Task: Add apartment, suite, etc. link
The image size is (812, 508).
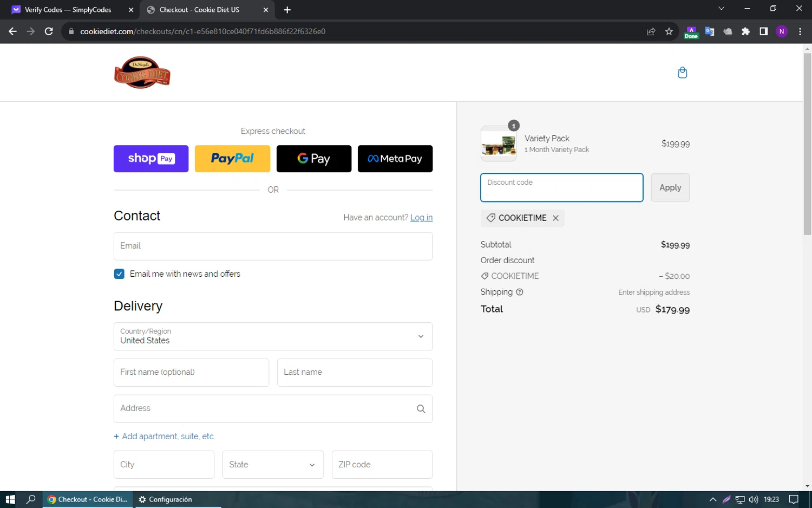Action: tap(164, 437)
